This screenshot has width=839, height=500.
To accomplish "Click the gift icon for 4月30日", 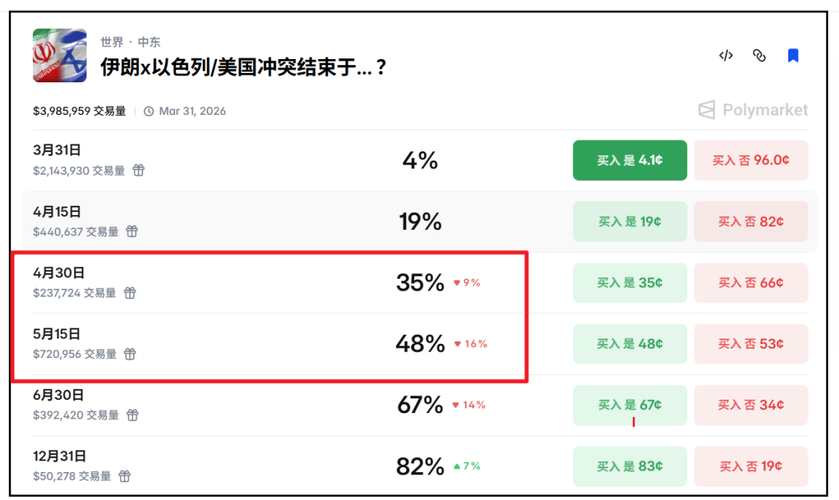I will [x=130, y=293].
